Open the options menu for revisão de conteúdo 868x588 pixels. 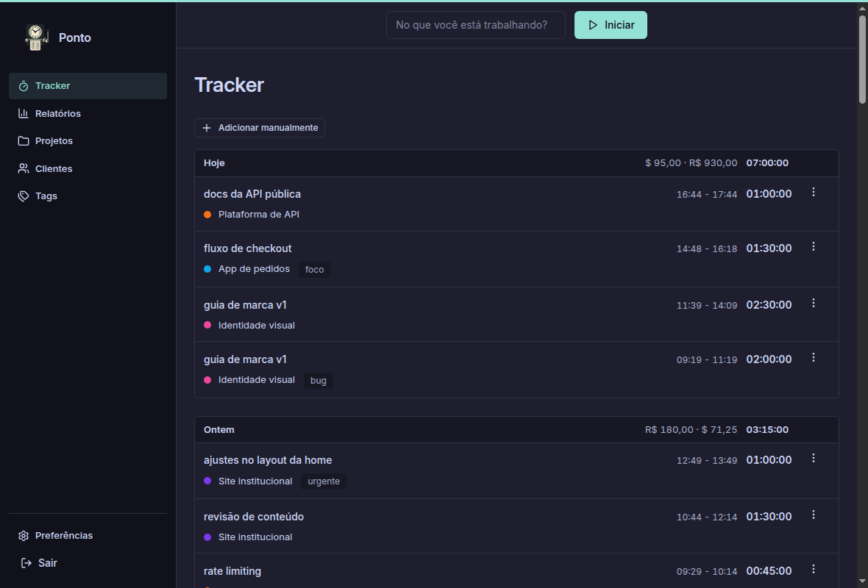(x=813, y=515)
